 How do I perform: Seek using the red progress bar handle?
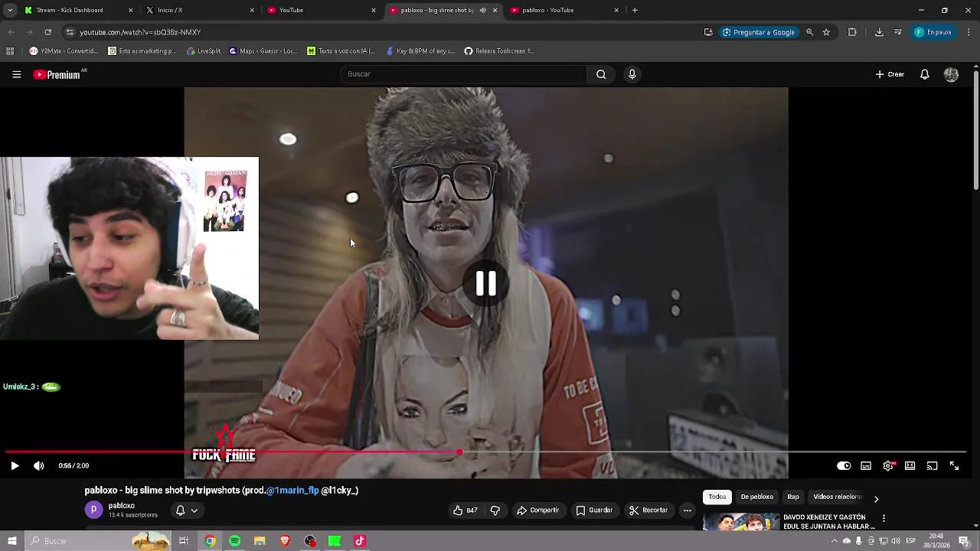pos(459,452)
